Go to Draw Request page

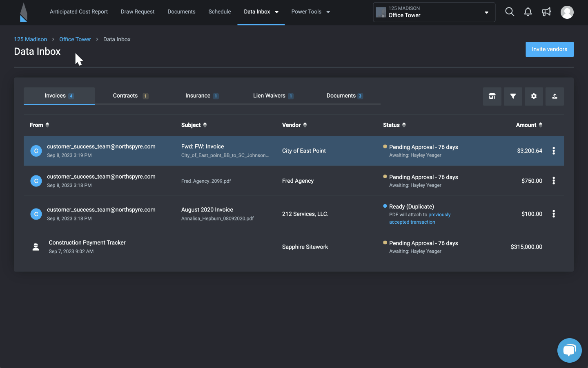point(138,12)
